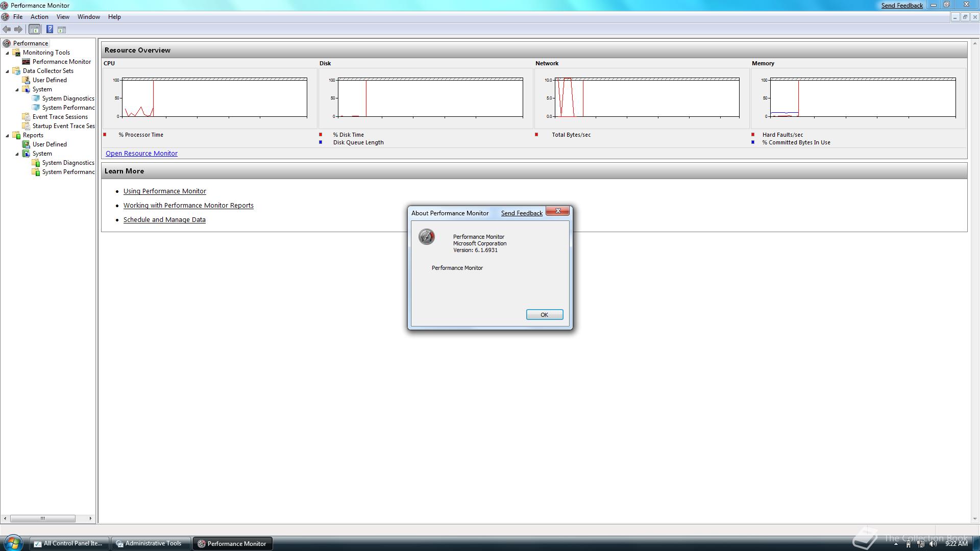Open Working with Performance Monitor Reports link

[x=188, y=206]
